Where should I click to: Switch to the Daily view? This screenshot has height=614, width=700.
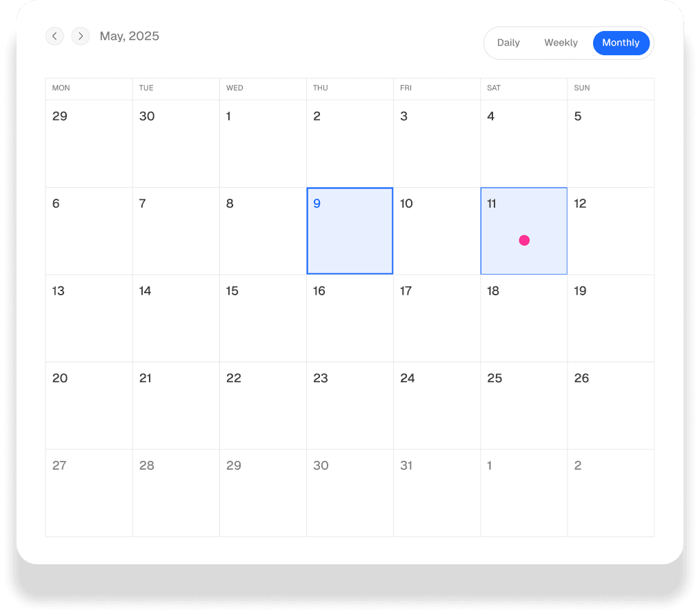(x=509, y=42)
